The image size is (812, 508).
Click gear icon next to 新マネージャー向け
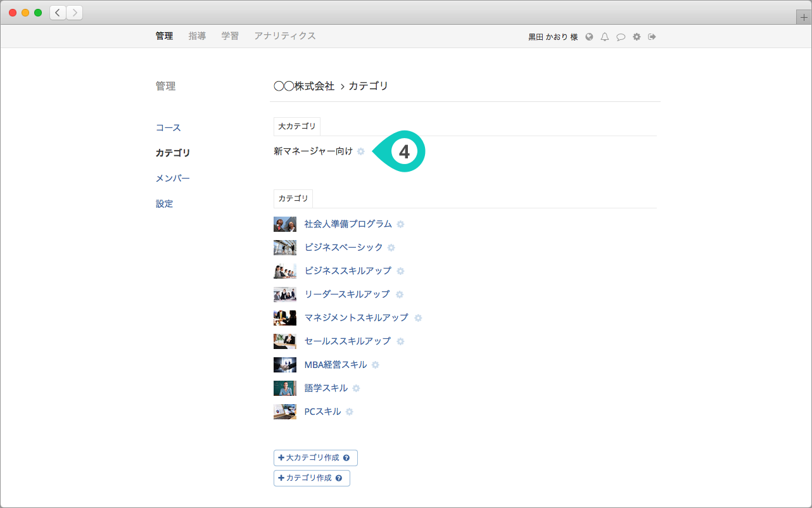tap(361, 151)
